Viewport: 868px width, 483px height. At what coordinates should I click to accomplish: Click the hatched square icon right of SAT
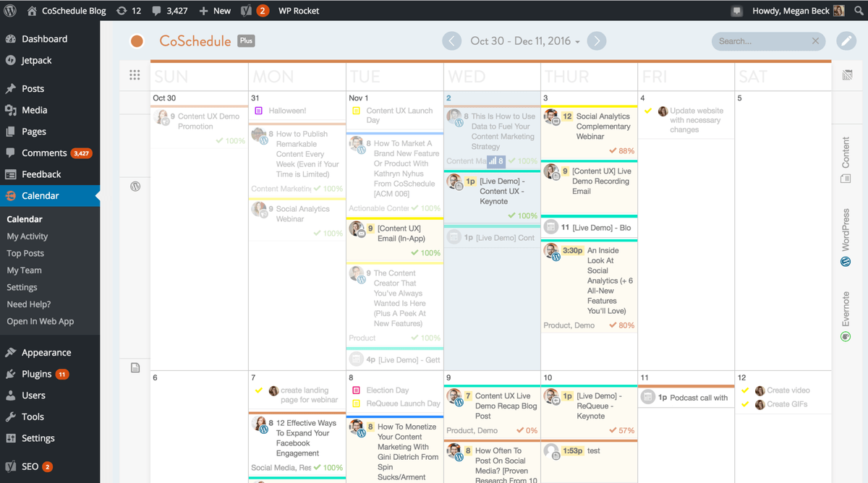[847, 75]
